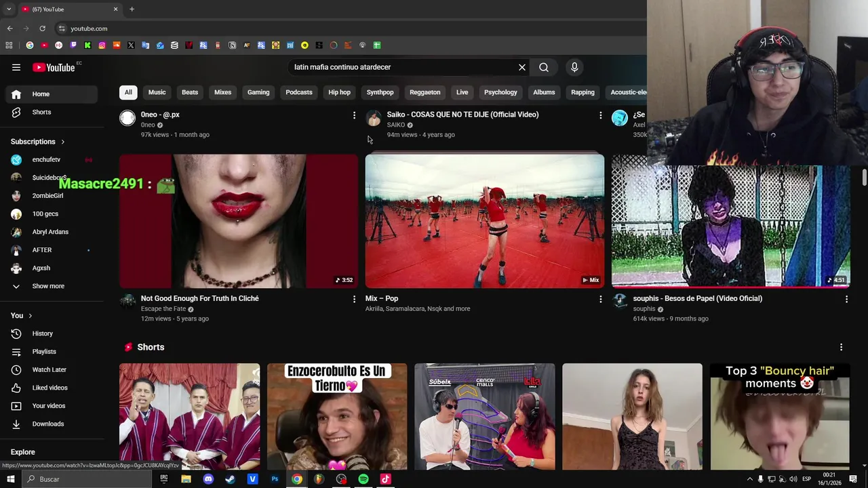Close the (67) YouTube browser tab

(x=115, y=9)
